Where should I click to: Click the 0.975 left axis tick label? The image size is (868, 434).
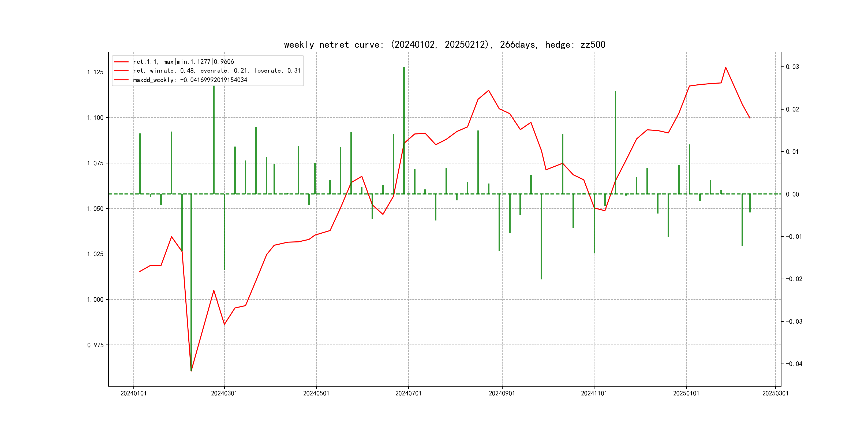(x=95, y=345)
